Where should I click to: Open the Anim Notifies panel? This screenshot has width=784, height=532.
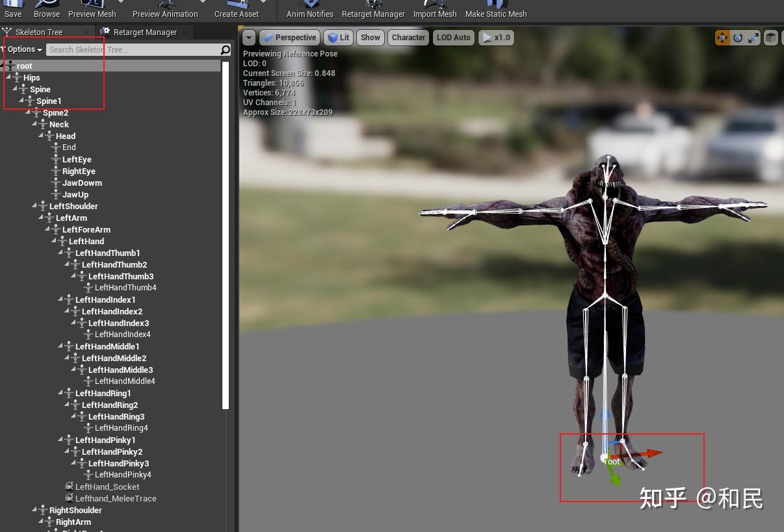tap(309, 6)
